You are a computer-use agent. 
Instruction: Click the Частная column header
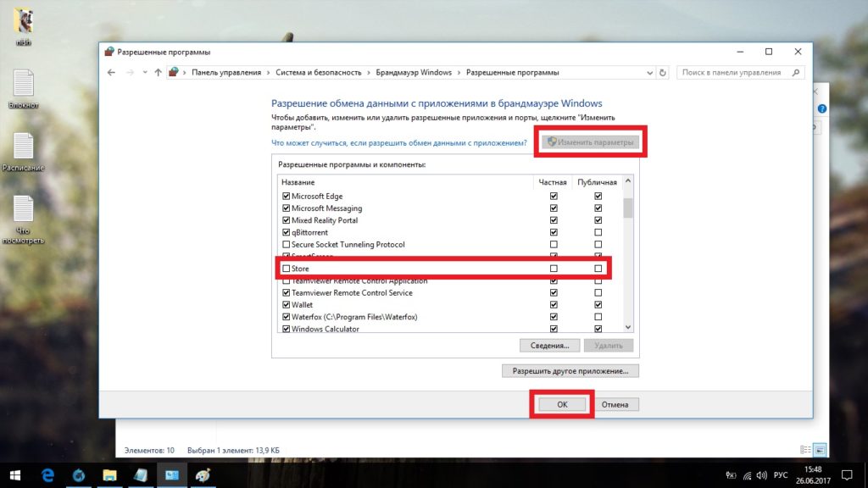pos(553,182)
